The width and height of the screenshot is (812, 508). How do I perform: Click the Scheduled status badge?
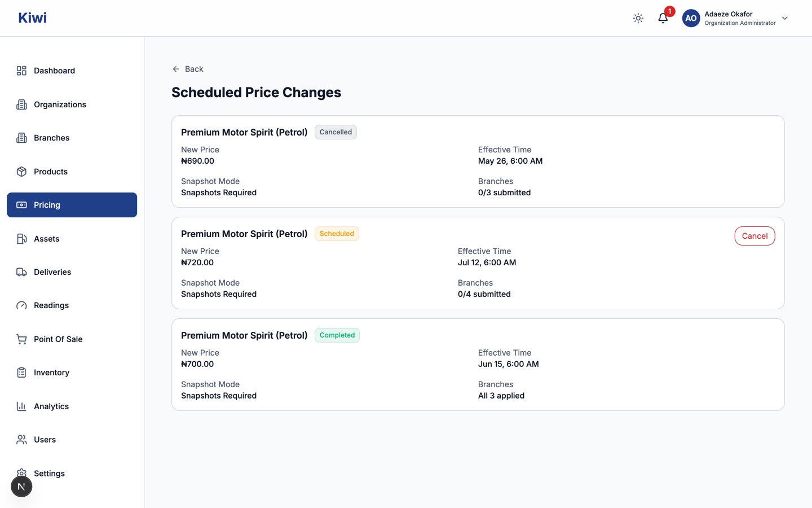pos(337,234)
